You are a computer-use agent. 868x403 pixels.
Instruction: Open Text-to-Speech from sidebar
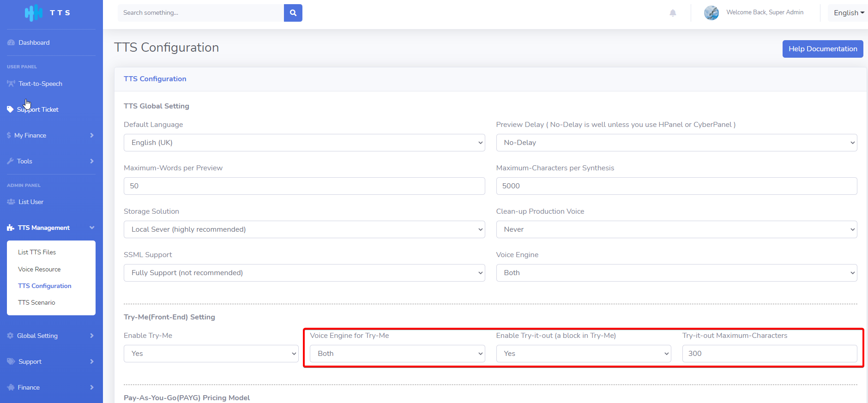[x=40, y=84]
